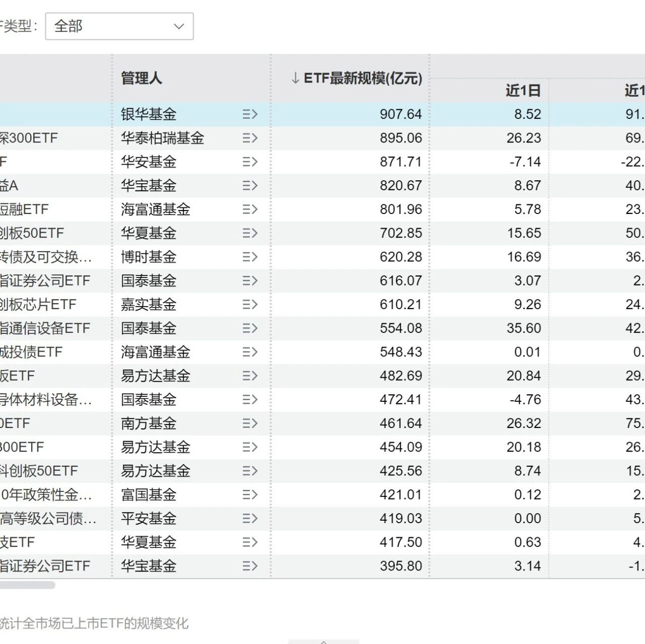Open the 全部 type dropdown

click(119, 26)
